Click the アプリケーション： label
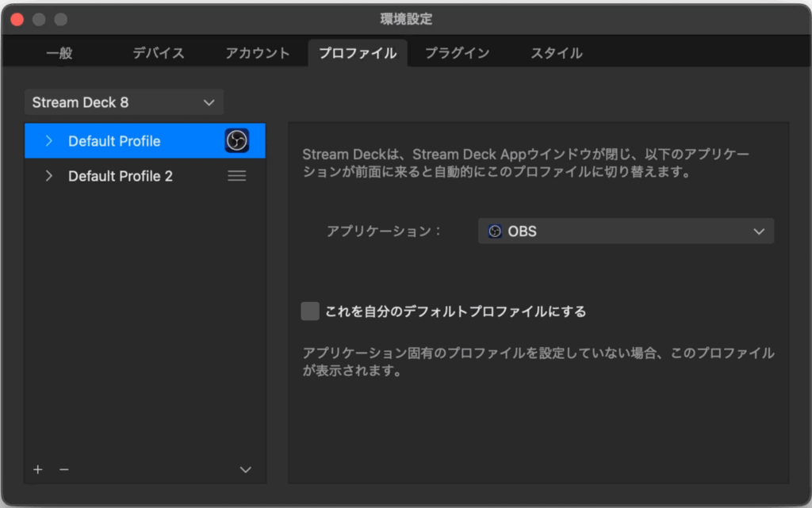Viewport: 812px width, 508px height. coord(385,231)
